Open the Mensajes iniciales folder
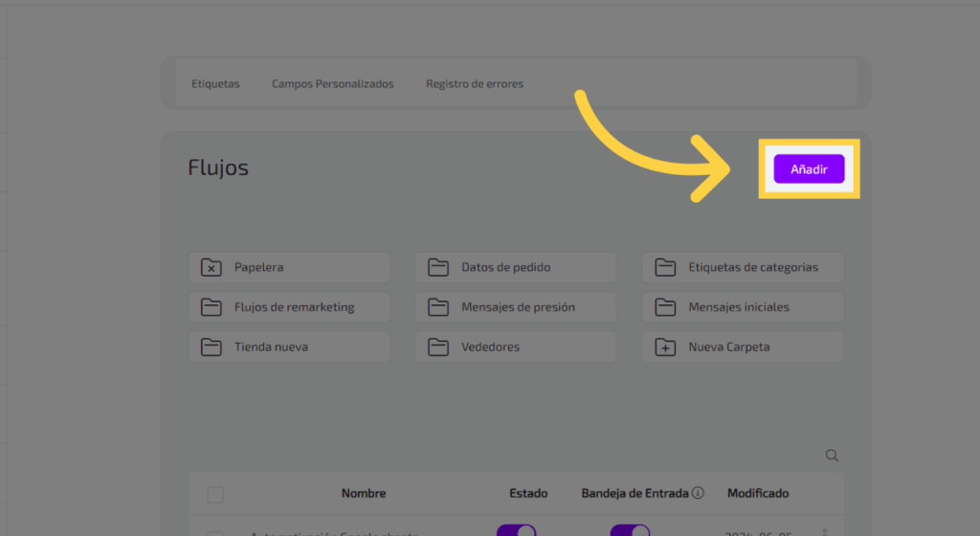 (x=743, y=307)
